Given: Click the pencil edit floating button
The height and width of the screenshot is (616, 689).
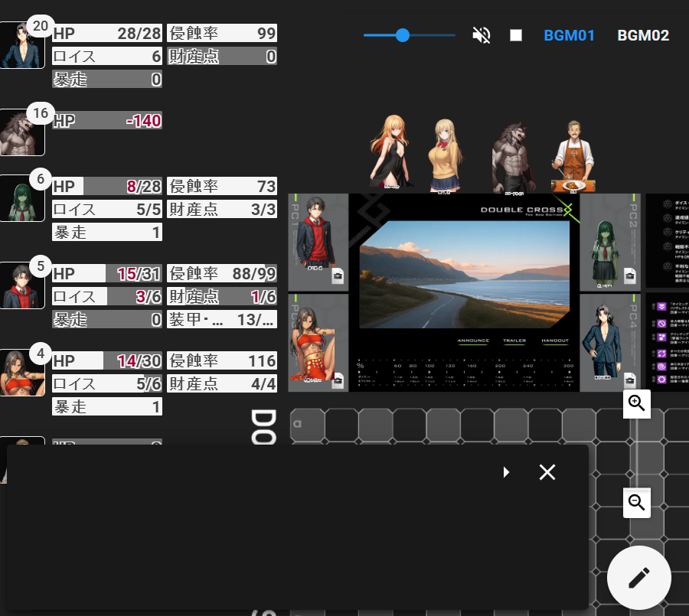Looking at the screenshot, I should point(638,578).
